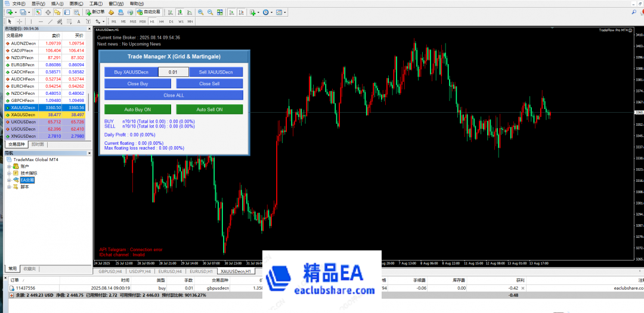Expand the 脚本 tree node
The width and height of the screenshot is (644, 313).
point(9,187)
